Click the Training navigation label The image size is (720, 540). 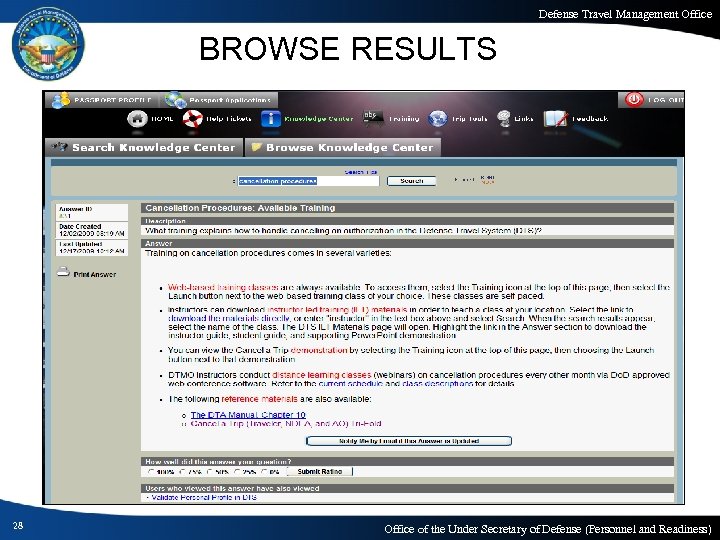pyautogui.click(x=404, y=119)
